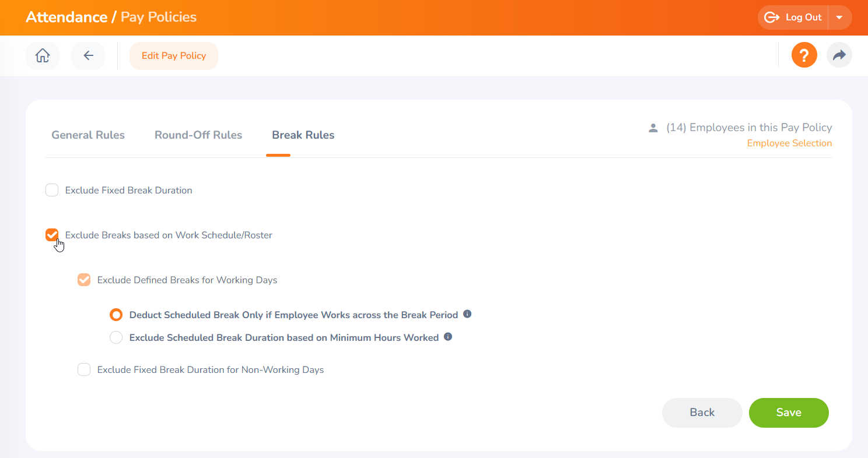Click info icon beside Deduct Scheduled Break

467,314
